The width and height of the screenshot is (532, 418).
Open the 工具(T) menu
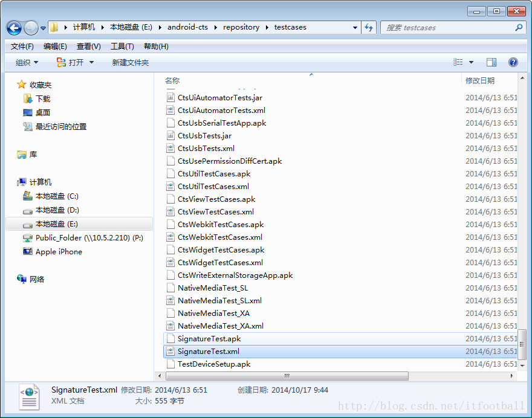pos(122,47)
